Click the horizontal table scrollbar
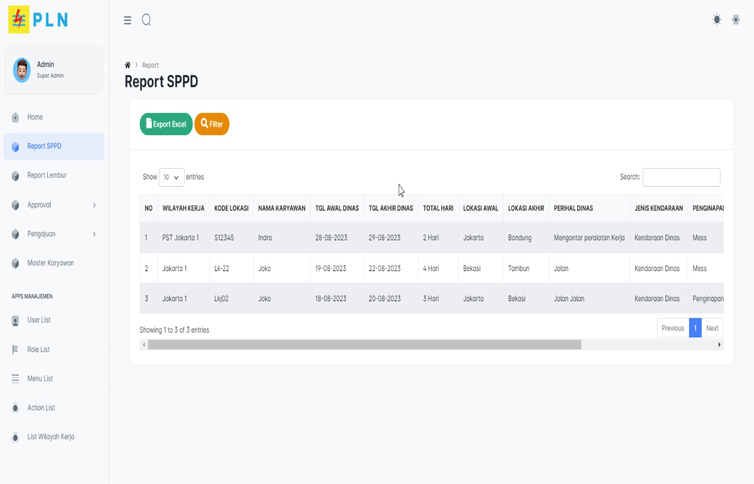The height and width of the screenshot is (484, 754). [364, 345]
